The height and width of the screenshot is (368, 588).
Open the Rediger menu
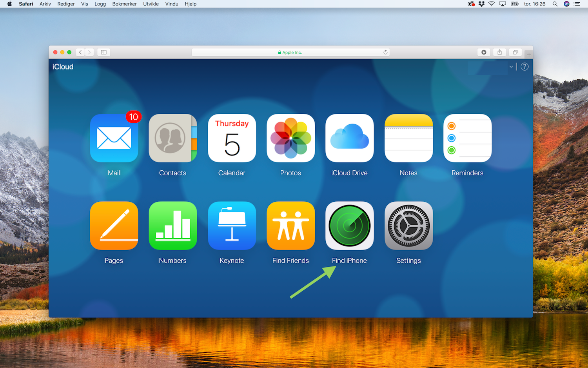(66, 4)
